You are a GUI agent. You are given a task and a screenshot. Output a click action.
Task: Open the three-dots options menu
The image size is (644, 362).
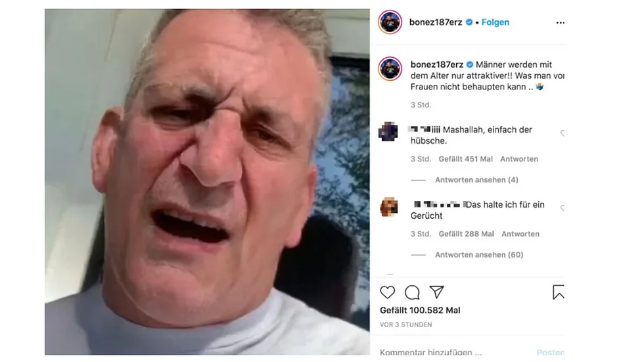coord(560,22)
